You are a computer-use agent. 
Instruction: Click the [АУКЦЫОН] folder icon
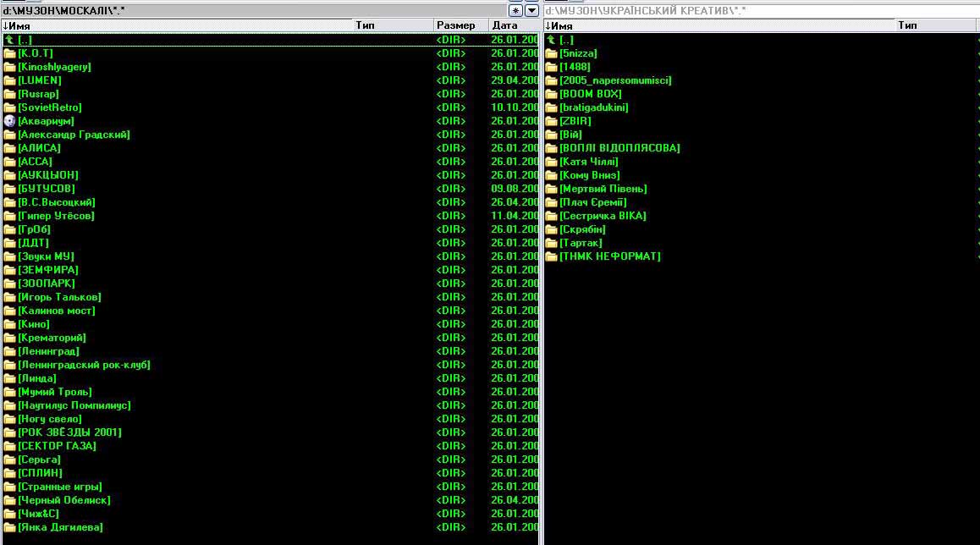pos(9,175)
